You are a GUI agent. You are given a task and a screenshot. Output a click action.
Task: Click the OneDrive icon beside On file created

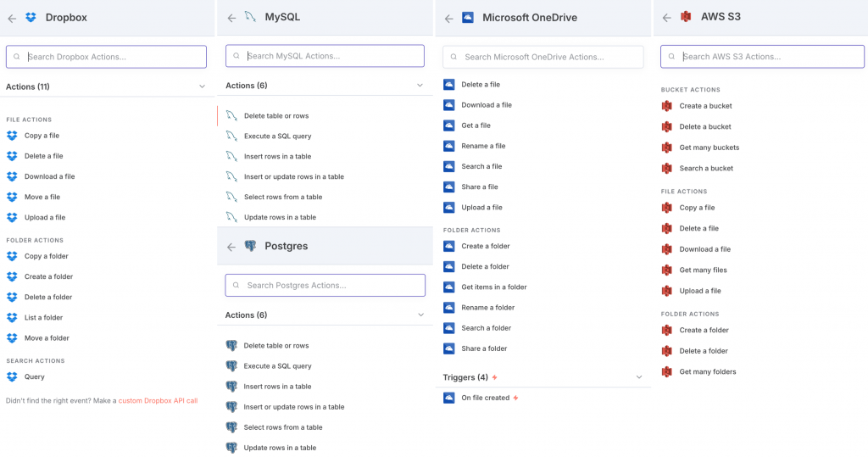[449, 398]
